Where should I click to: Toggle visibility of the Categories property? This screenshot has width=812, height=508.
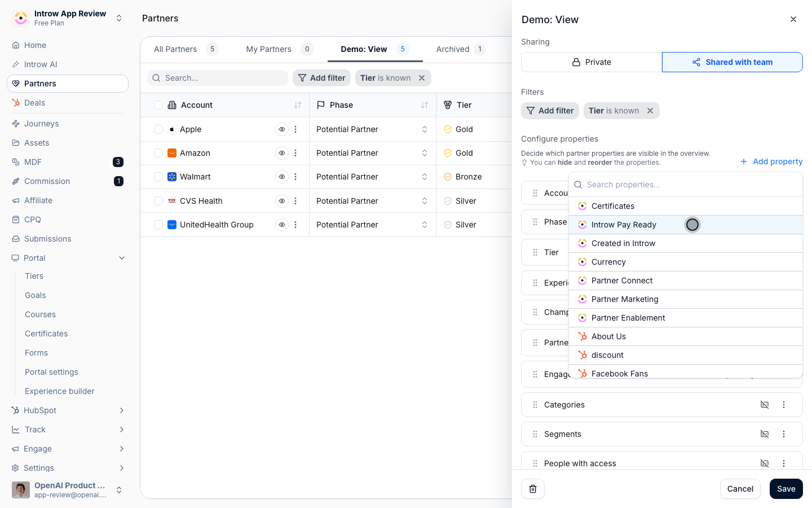coord(765,405)
